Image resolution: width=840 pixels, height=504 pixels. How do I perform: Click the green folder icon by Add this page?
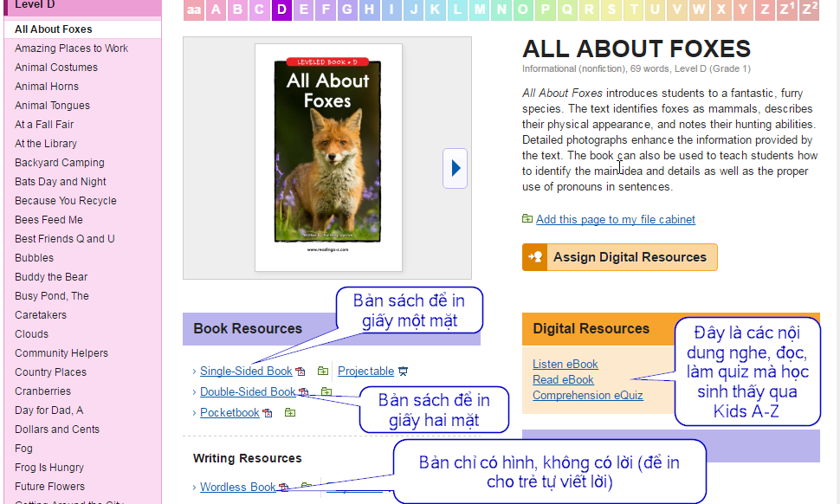(x=527, y=219)
